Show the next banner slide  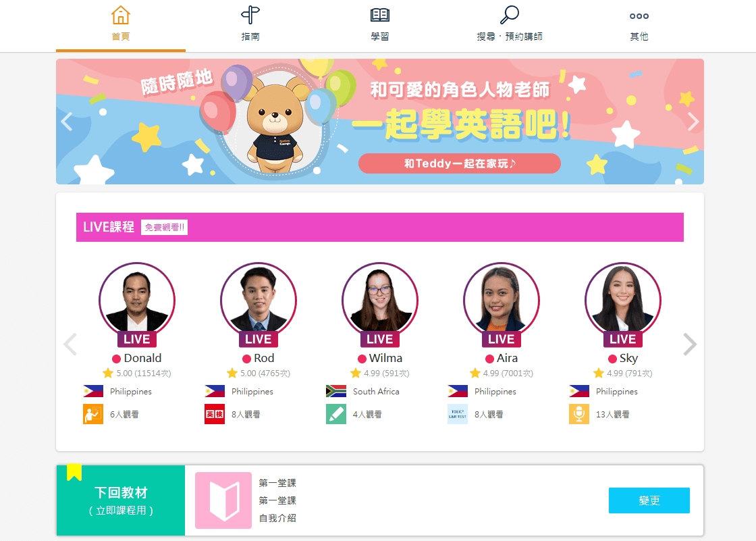tap(693, 122)
